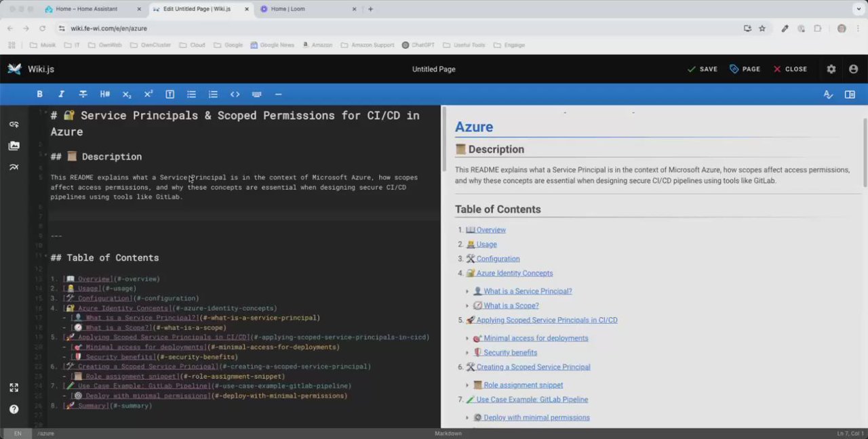Open the user account menu icon

[853, 69]
